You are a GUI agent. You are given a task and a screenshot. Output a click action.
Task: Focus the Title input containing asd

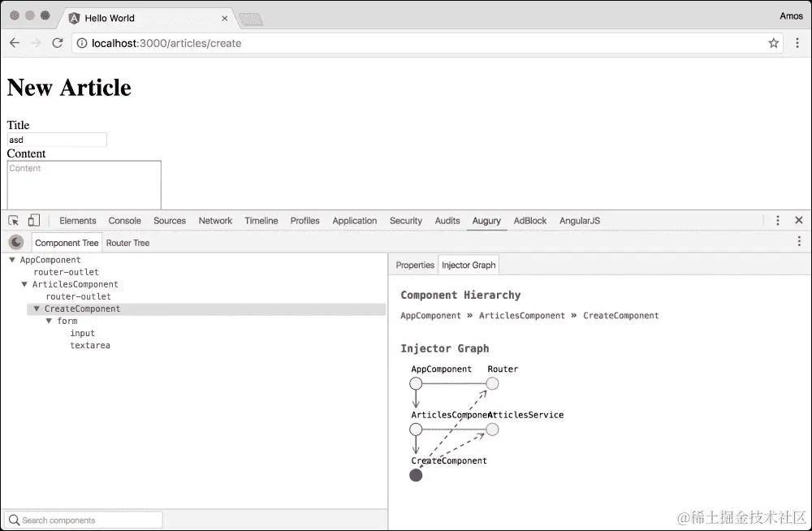pos(57,140)
